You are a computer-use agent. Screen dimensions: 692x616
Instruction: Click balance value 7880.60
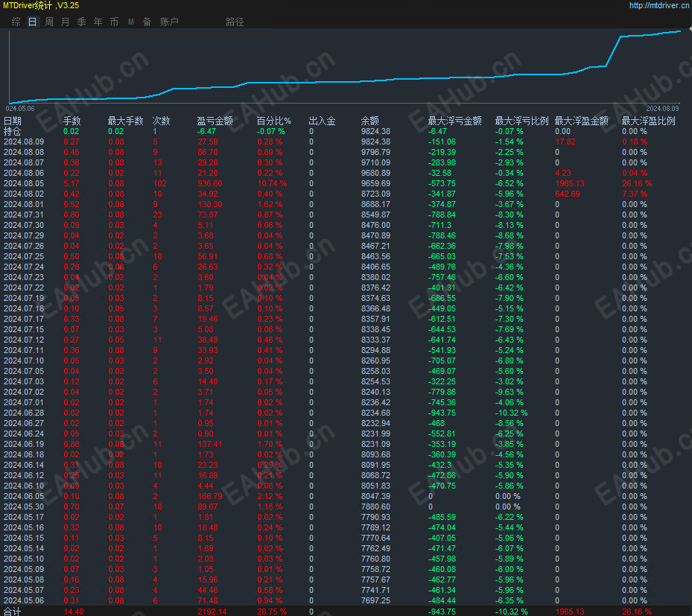(375, 507)
